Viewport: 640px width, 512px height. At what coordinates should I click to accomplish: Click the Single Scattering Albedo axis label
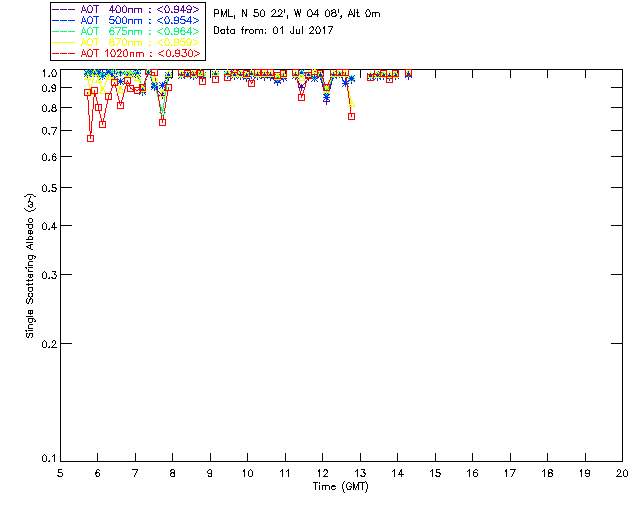click(x=30, y=265)
